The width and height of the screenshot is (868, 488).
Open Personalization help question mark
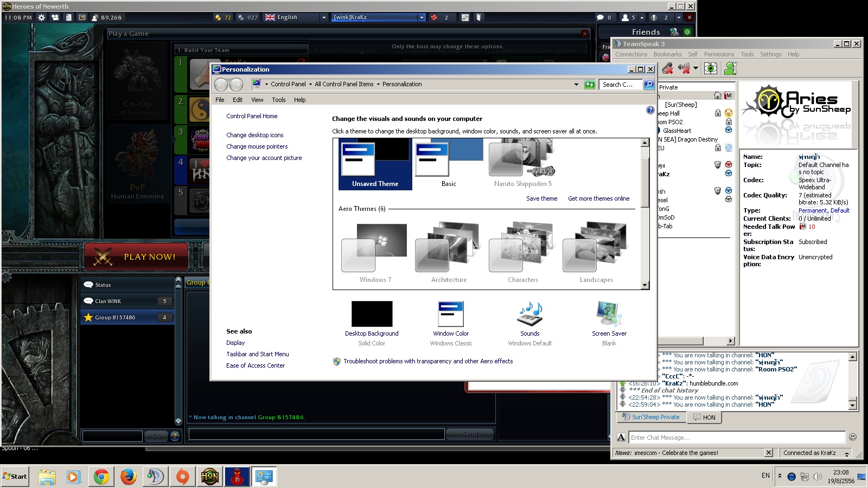650,110
